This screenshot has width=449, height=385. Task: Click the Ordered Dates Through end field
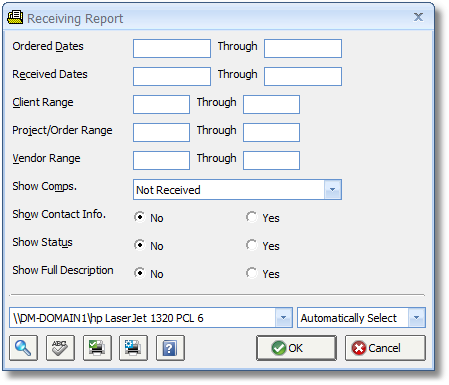[x=303, y=48]
